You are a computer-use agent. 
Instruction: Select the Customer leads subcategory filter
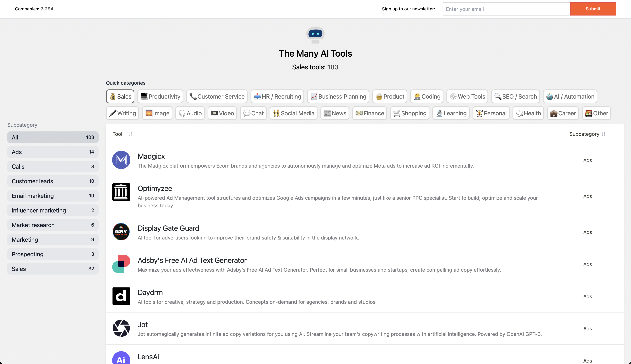tap(53, 181)
